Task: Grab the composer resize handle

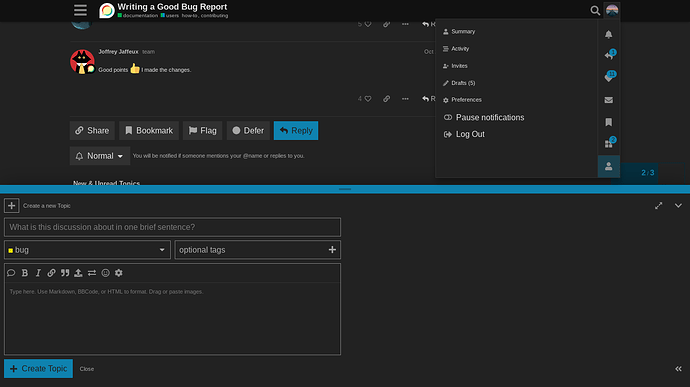Action: (x=345, y=189)
